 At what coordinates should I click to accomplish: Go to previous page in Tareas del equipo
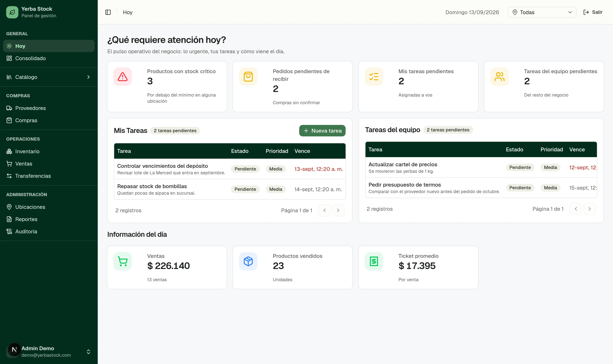tap(576, 209)
